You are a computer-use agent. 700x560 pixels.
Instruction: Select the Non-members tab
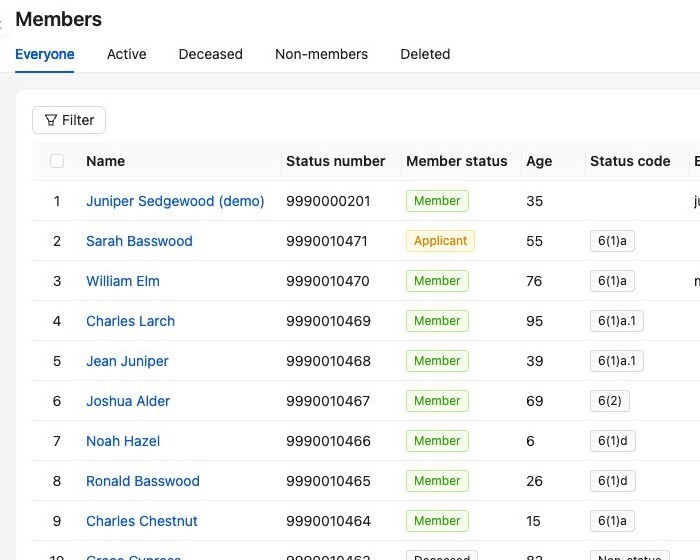click(321, 54)
